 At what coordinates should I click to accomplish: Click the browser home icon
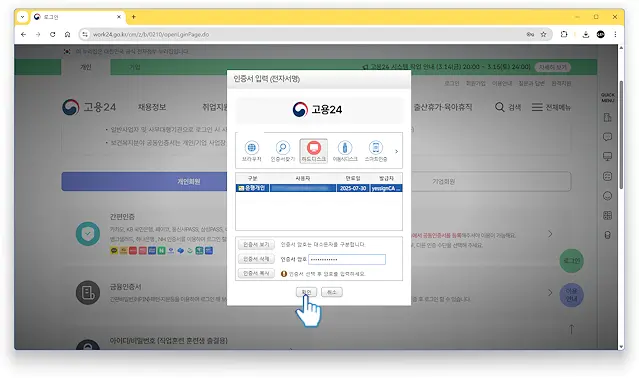click(67, 35)
